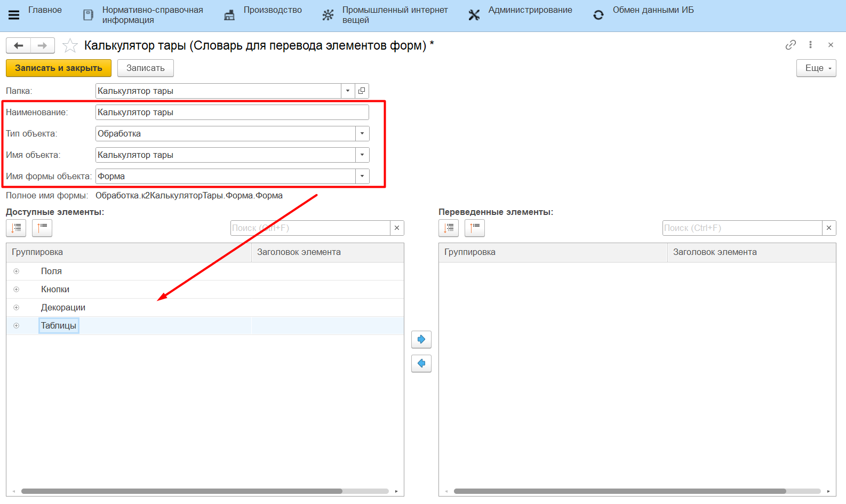Image resolution: width=846 pixels, height=504 pixels.
Task: Open the Имя формы объекта dropdown
Action: pos(362,177)
